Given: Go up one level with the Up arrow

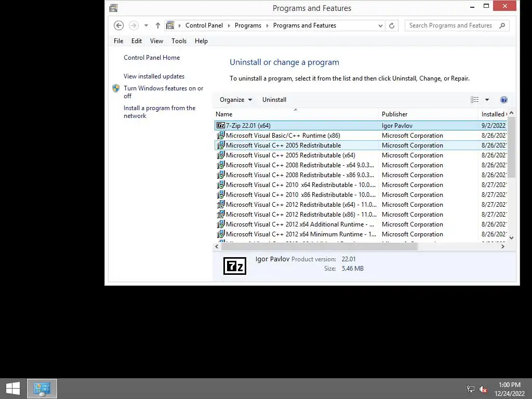Looking at the screenshot, I should pos(158,25).
